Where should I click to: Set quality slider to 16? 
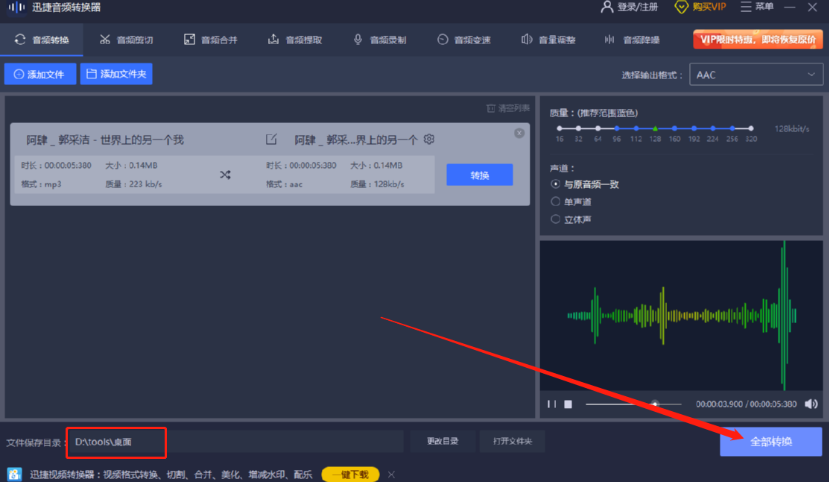click(x=559, y=128)
